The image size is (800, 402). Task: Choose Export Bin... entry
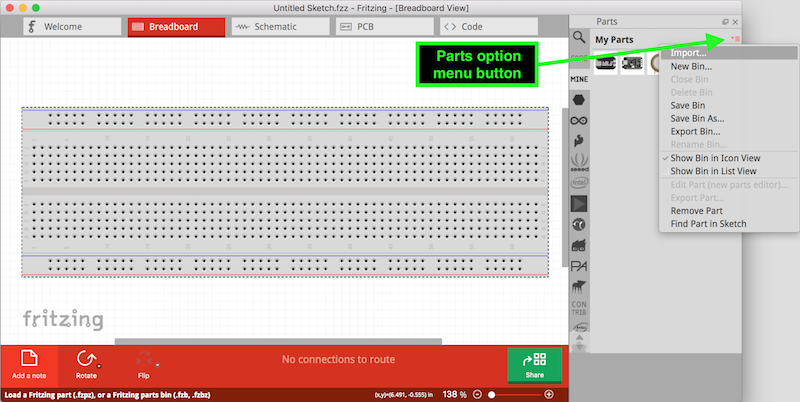click(x=729, y=132)
